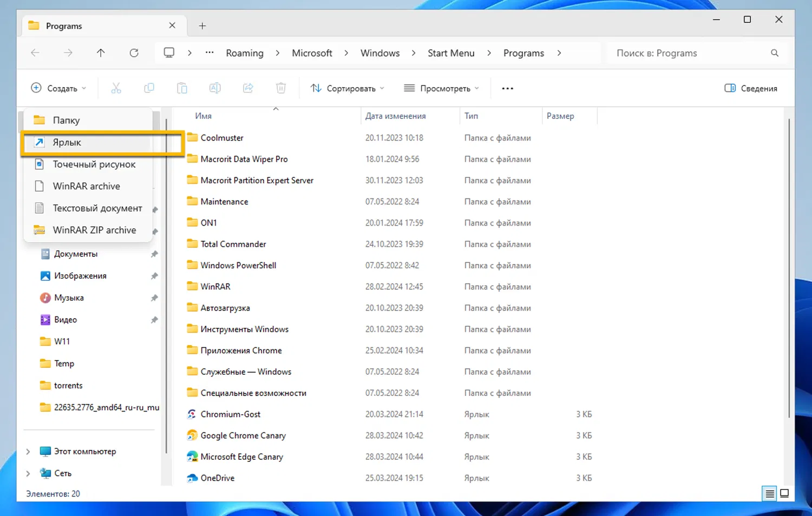Click the Copy icon in the toolbar

149,88
